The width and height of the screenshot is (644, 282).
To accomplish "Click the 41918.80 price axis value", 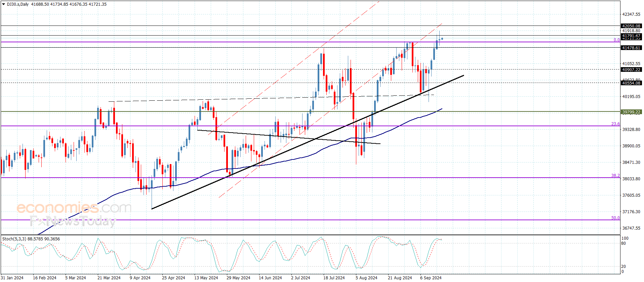I will tap(631, 31).
